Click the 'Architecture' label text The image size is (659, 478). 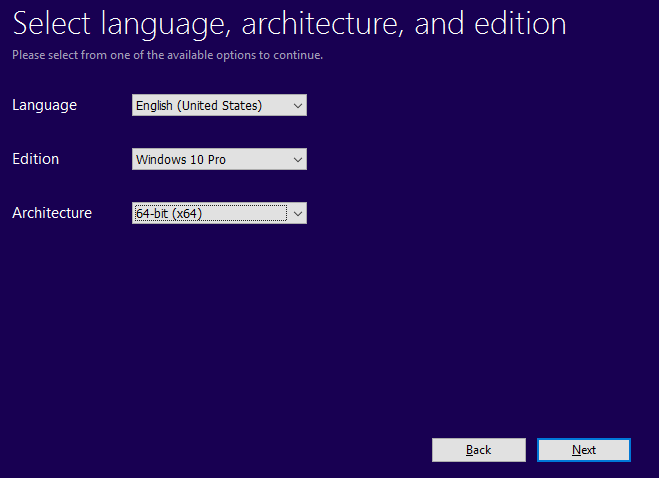(x=52, y=213)
